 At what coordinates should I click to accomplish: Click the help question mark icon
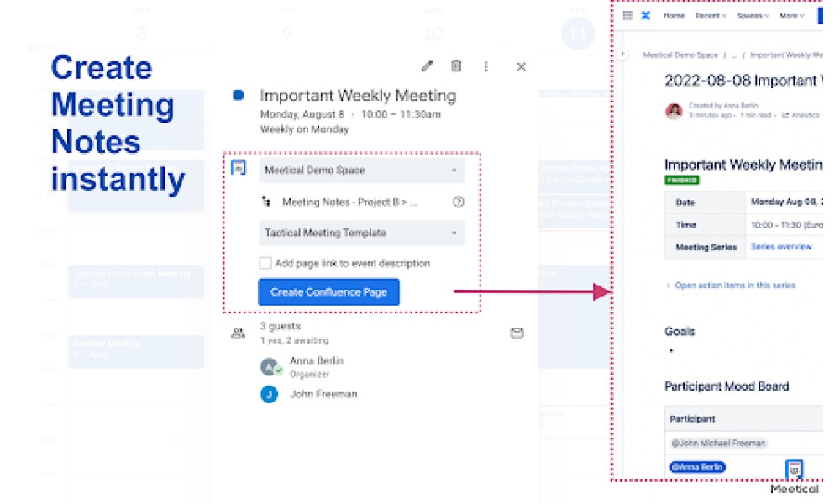click(x=458, y=202)
